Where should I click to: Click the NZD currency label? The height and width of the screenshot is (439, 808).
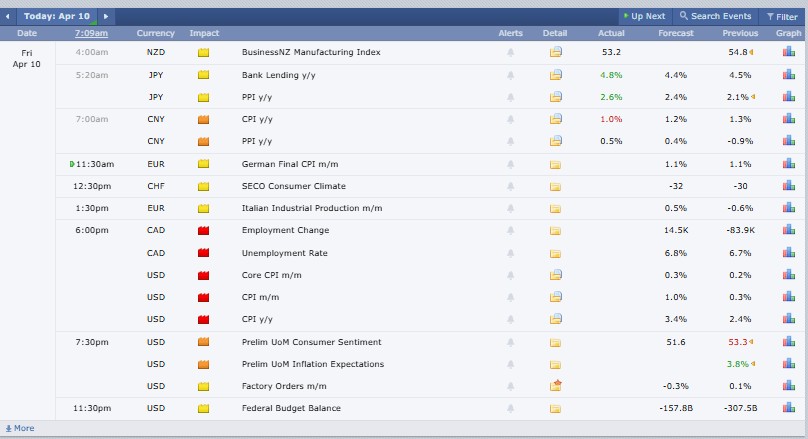156,53
